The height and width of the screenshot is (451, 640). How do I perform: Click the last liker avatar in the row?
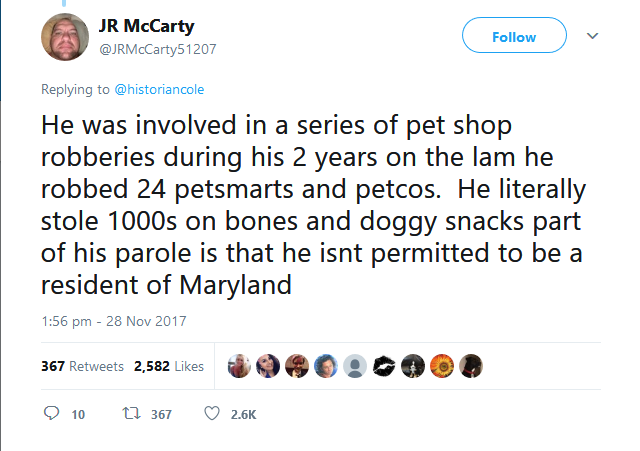pyautogui.click(x=470, y=366)
